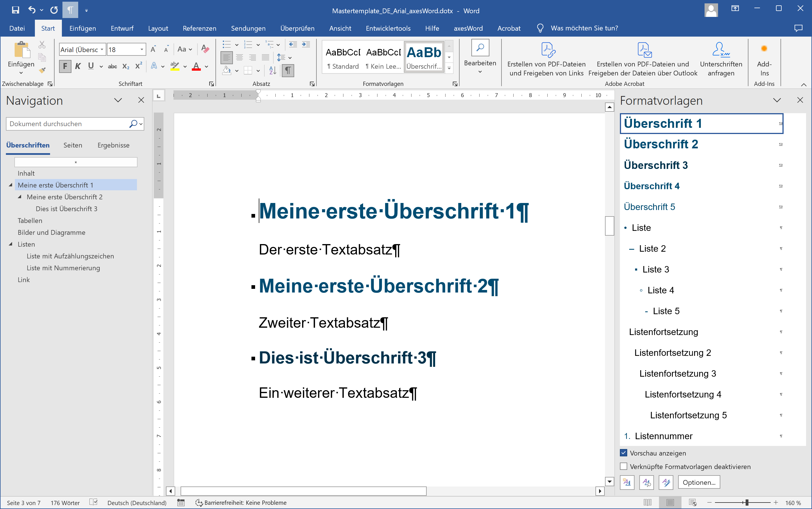Open the font size dropdown
This screenshot has width=812, height=509.
pos(142,50)
